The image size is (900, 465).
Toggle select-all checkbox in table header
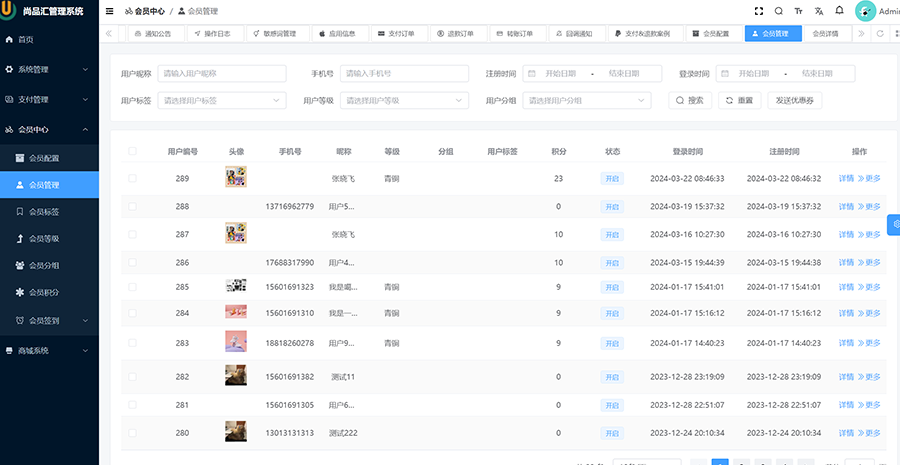(133, 151)
